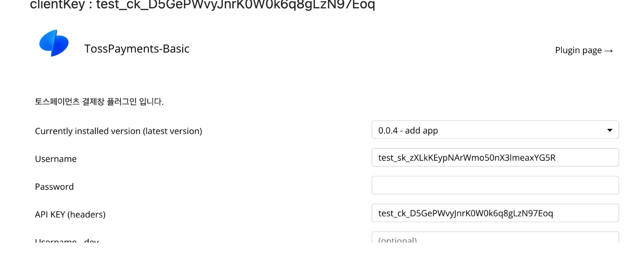The image size is (644, 279).
Task: Click the arrow after Plugin page
Action: [x=609, y=51]
